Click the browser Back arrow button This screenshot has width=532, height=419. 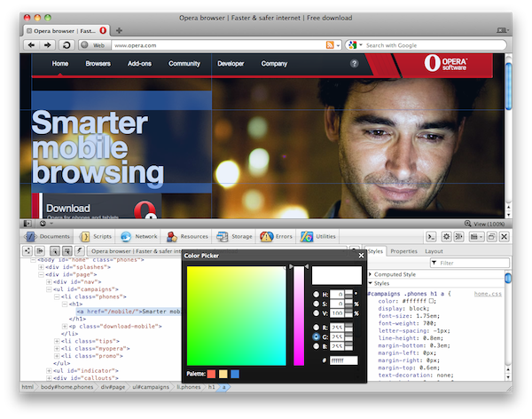(x=31, y=44)
